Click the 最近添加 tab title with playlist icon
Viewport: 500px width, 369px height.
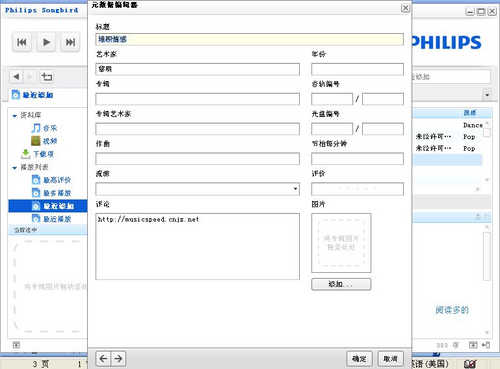(32, 95)
